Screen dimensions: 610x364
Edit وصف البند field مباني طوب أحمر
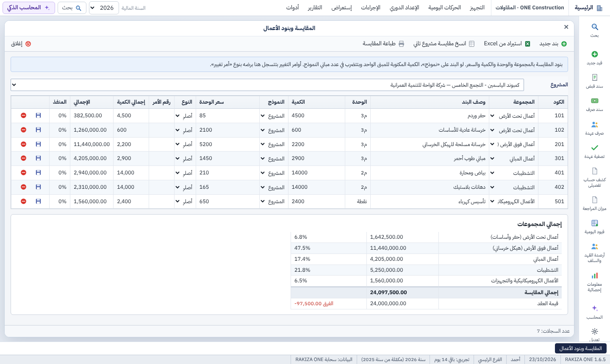(x=429, y=158)
